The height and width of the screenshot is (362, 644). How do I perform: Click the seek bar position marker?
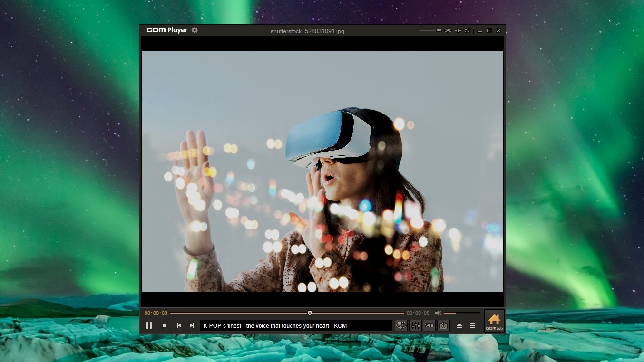(310, 313)
